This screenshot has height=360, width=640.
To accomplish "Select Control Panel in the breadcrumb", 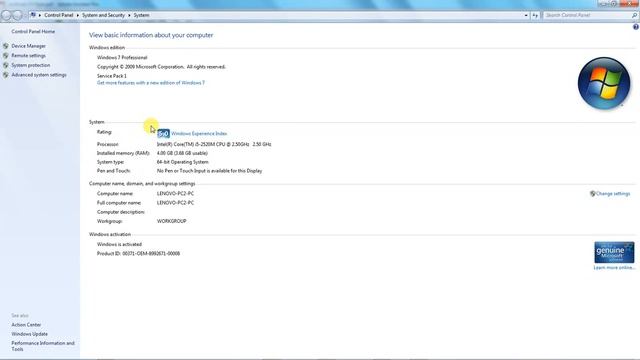I will [x=59, y=15].
